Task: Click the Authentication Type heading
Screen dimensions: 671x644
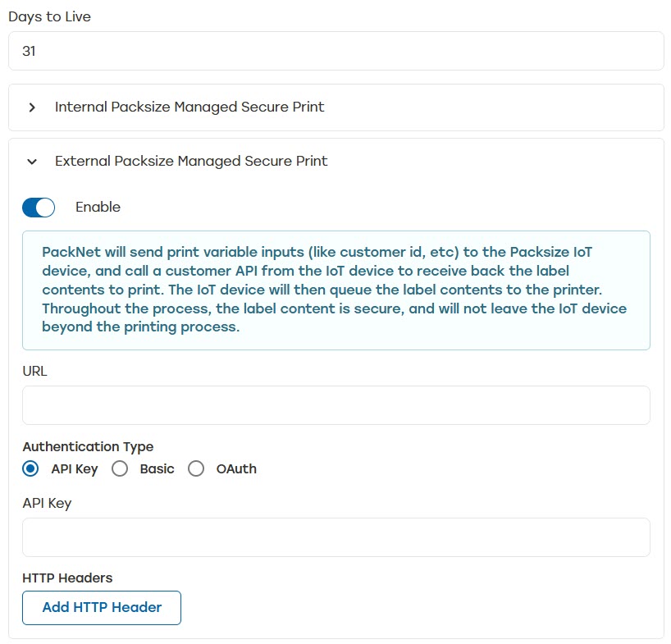Action: [88, 447]
